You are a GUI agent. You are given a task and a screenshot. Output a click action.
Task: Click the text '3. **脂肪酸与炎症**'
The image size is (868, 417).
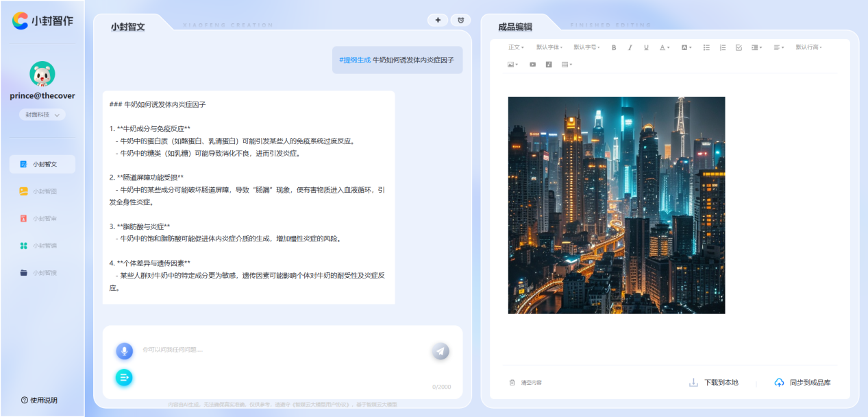(140, 226)
